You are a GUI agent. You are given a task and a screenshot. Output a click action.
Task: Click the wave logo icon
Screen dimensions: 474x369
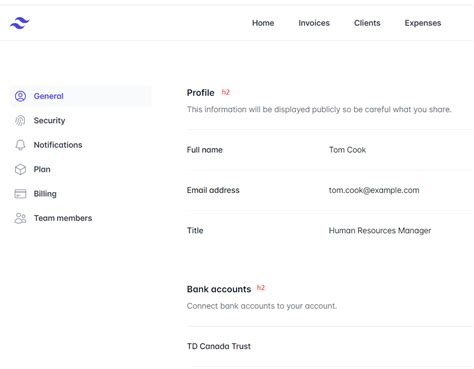(20, 23)
